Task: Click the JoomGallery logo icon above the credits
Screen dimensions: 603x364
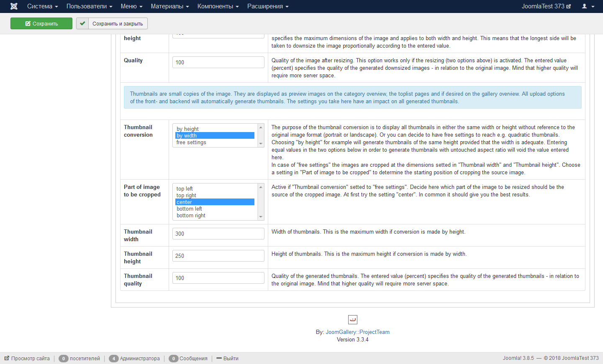Action: click(x=353, y=320)
